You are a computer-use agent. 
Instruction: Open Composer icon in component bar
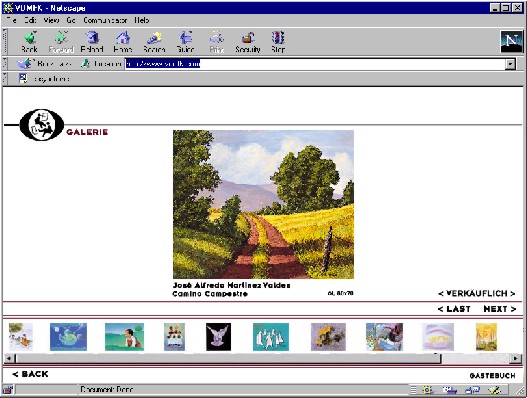coord(494,390)
